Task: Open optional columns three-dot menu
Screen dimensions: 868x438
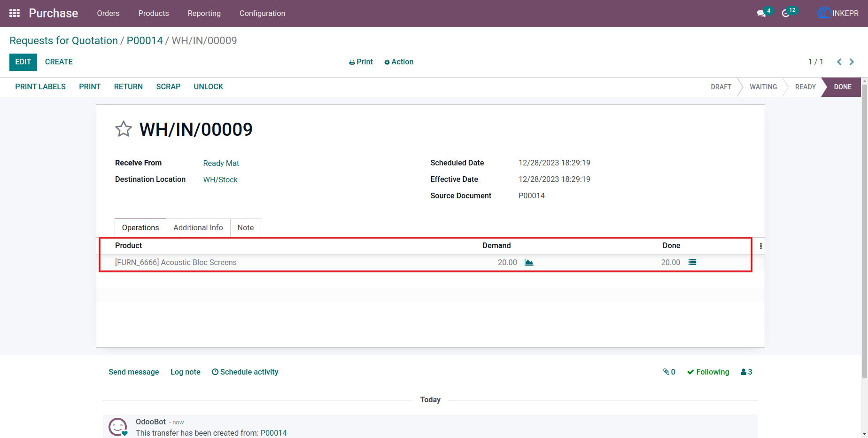Action: (x=761, y=246)
